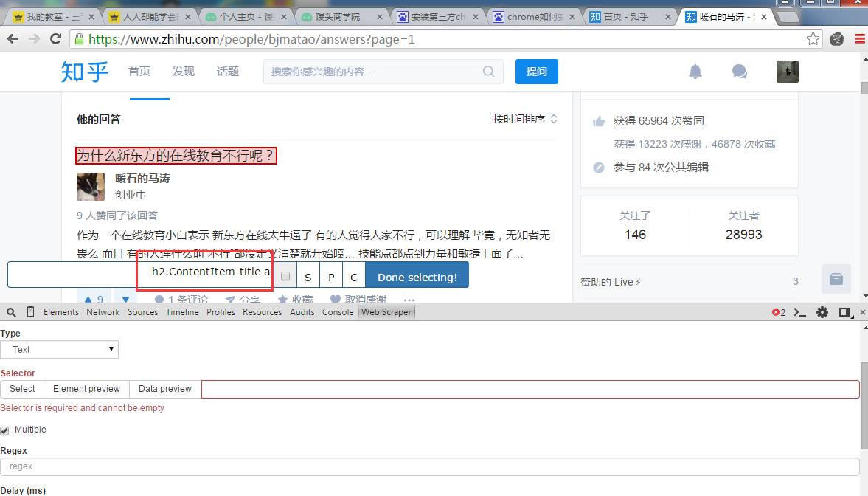Show the DevTools console drawer icon

point(799,312)
